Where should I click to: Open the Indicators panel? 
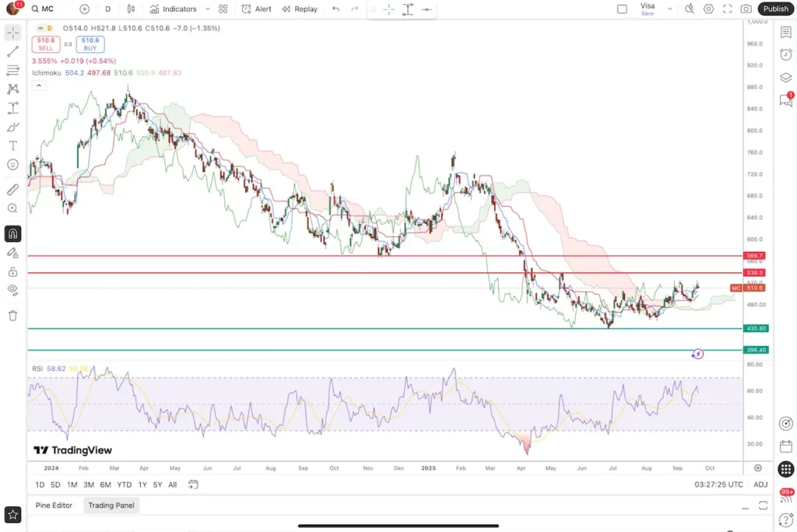(x=174, y=9)
